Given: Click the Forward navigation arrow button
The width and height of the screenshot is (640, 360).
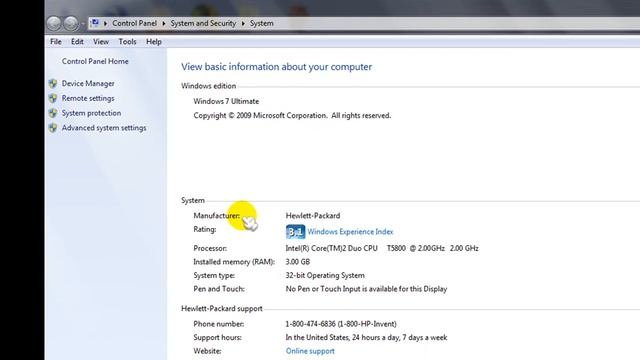Looking at the screenshot, I should click(71, 23).
